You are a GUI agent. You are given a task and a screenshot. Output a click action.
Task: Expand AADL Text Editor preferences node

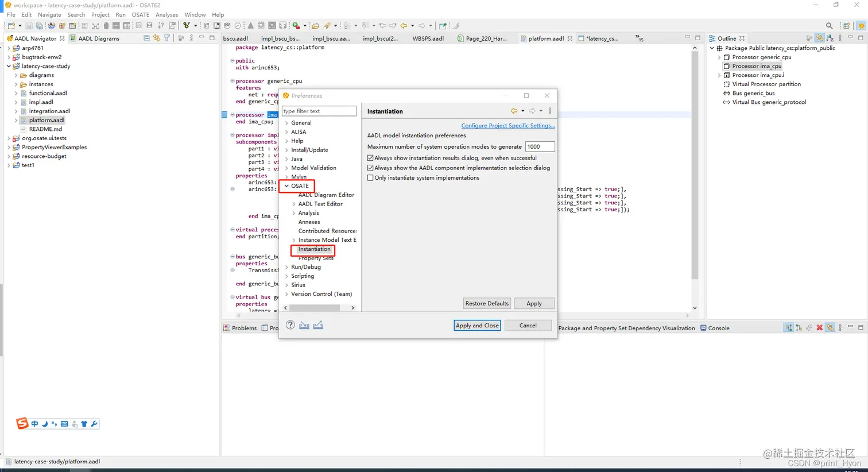(x=294, y=204)
